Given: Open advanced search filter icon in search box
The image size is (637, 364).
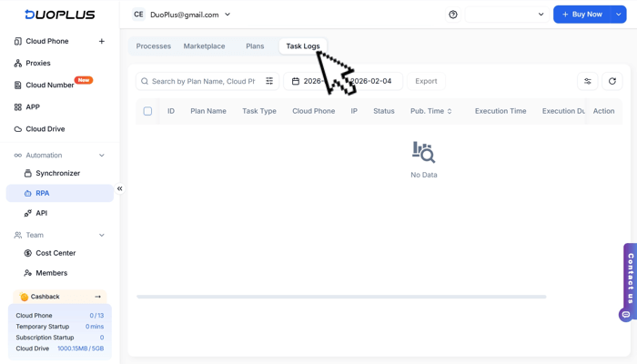Looking at the screenshot, I should point(269,81).
